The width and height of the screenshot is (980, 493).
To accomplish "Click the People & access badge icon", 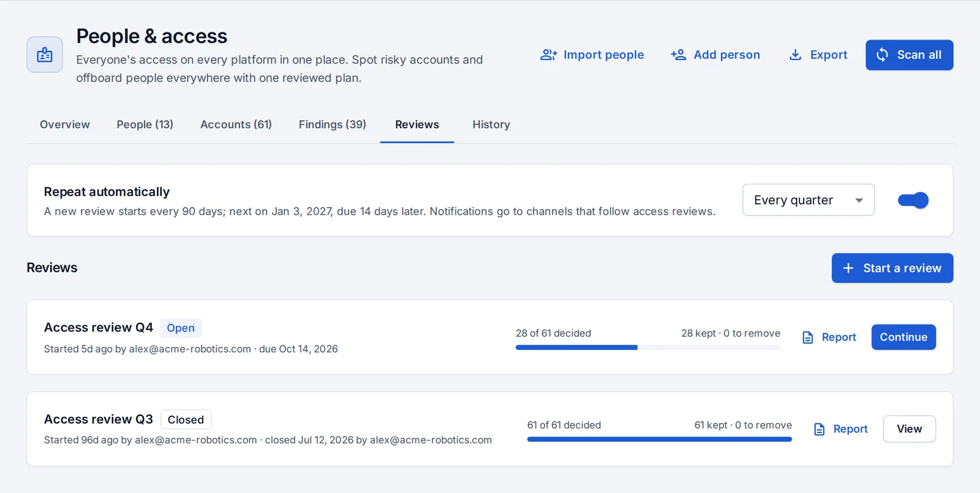I will coord(45,55).
